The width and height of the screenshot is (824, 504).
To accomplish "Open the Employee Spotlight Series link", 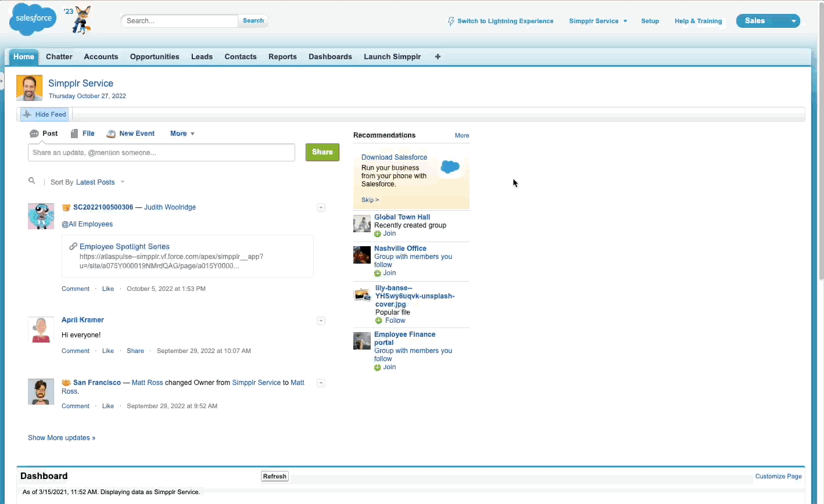I will coord(124,246).
